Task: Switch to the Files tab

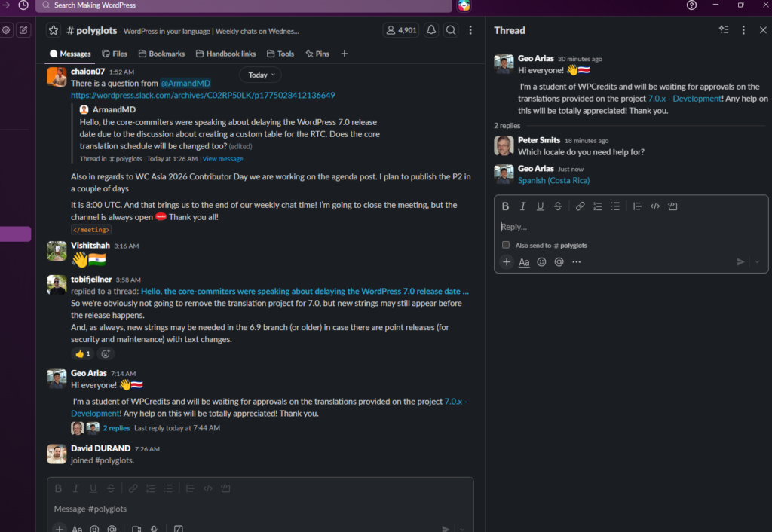Action: (x=114, y=54)
